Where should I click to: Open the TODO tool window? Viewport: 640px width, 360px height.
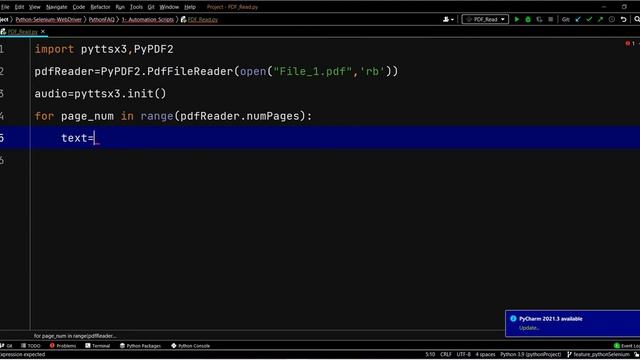(x=31, y=346)
